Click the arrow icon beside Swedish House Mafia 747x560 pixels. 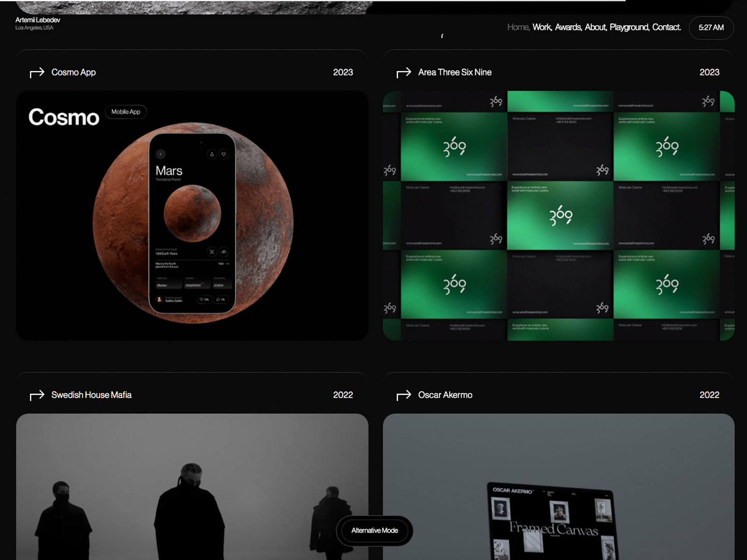click(x=37, y=395)
